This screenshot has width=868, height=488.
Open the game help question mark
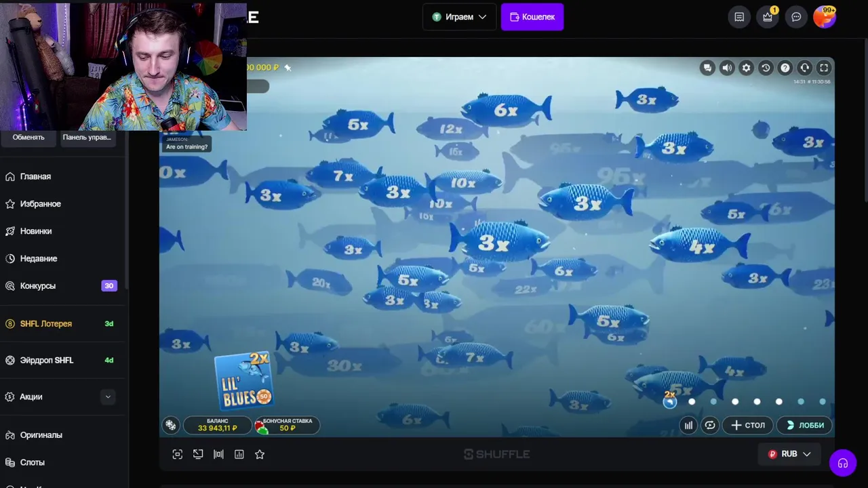coord(785,68)
